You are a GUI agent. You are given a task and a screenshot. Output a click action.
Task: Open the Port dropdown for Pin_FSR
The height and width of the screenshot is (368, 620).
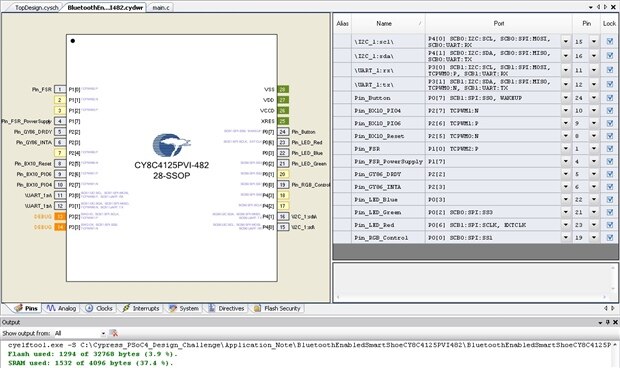click(566, 149)
